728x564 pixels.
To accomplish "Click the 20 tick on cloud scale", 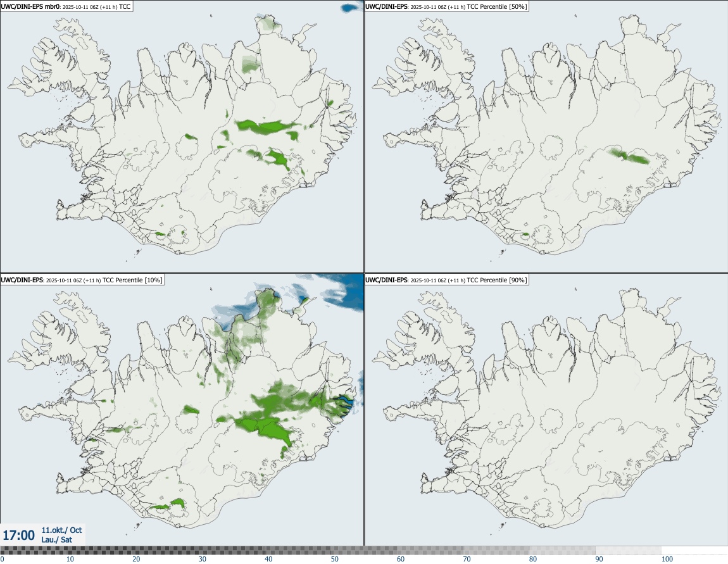I will (136, 559).
